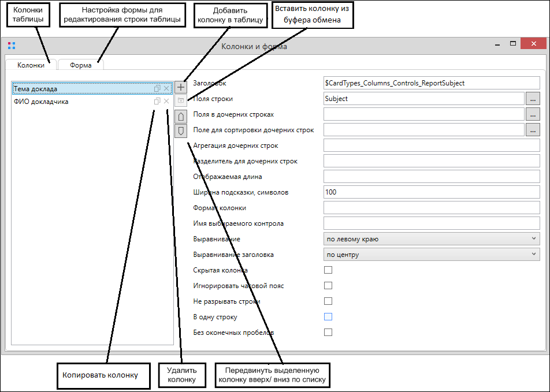Copy the 'ФИО докладчика' column
Image resolution: width=550 pixels, height=392 pixels.
coord(157,102)
